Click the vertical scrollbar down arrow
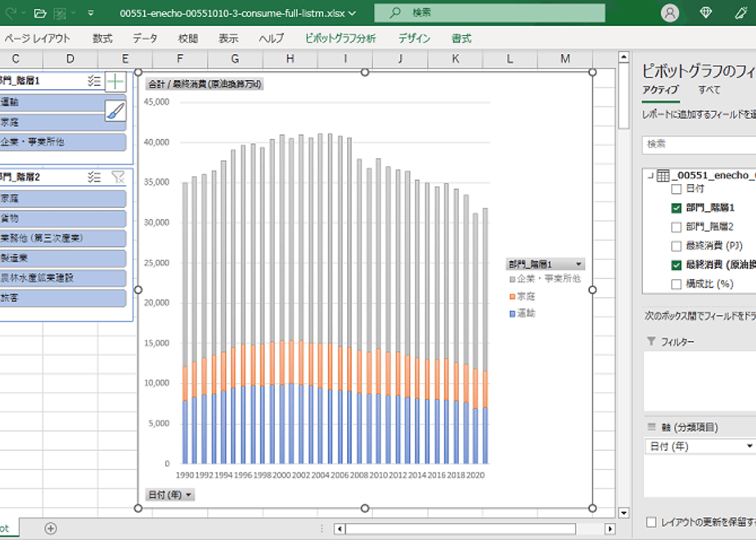The image size is (756, 540). 623,512
